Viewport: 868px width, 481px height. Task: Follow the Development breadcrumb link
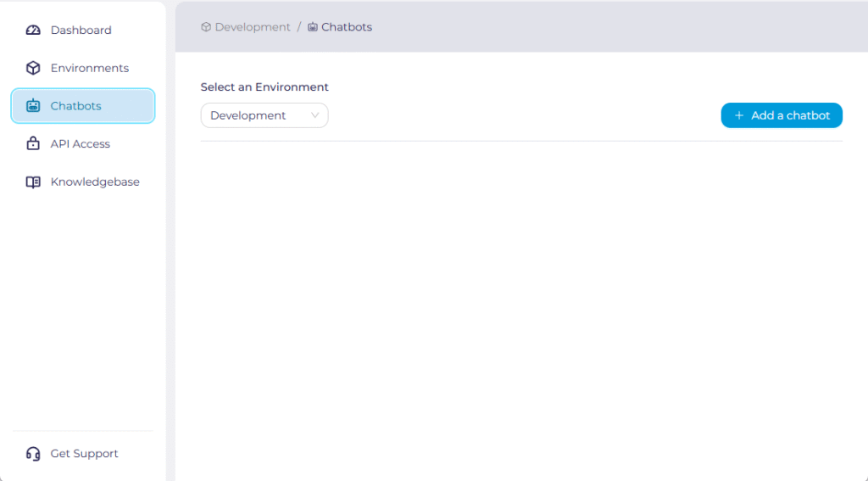(x=253, y=27)
